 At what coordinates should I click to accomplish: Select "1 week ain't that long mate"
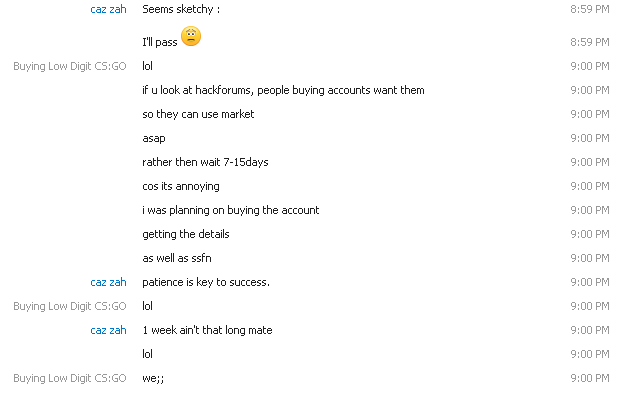(207, 330)
